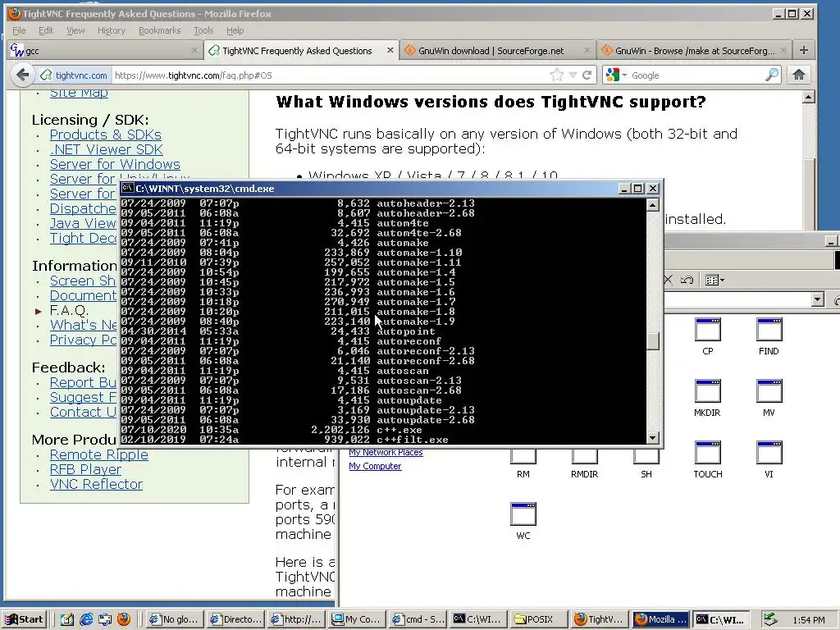The width and height of the screenshot is (840, 630).
Task: Open the TOUCH program icon
Action: click(x=708, y=459)
